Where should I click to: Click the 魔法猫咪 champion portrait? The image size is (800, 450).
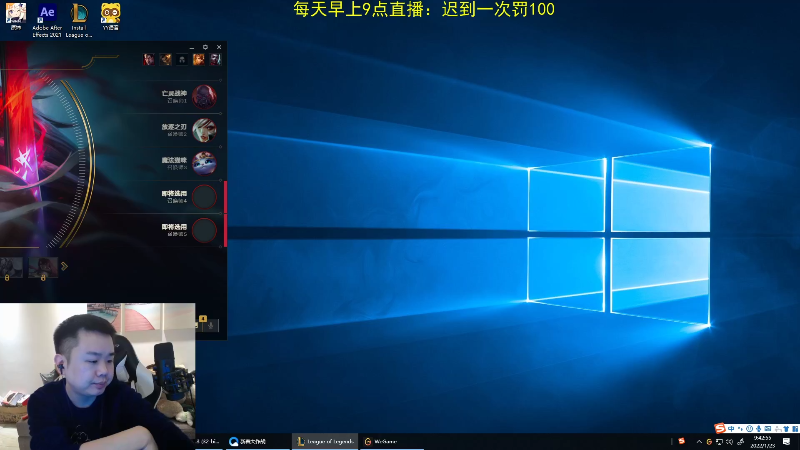coord(204,163)
